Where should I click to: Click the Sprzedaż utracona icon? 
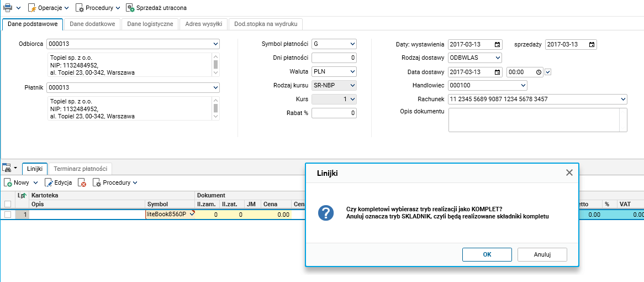130,8
